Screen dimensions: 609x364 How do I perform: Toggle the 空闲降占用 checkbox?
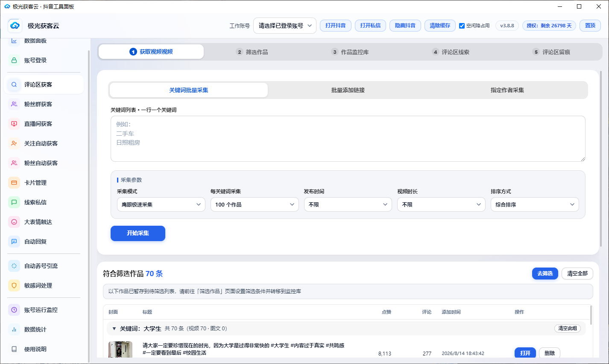tap(462, 26)
